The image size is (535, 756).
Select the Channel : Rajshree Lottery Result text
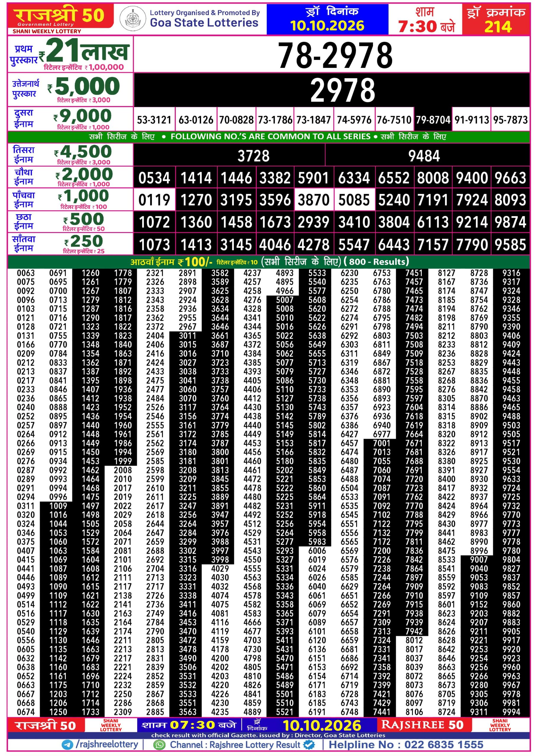coord(235,745)
